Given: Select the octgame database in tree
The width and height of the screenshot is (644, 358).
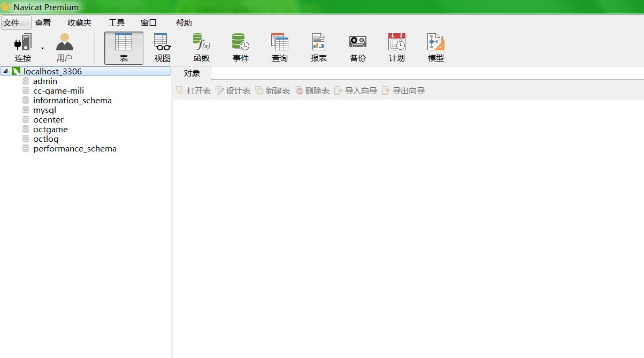Looking at the screenshot, I should 50,130.
